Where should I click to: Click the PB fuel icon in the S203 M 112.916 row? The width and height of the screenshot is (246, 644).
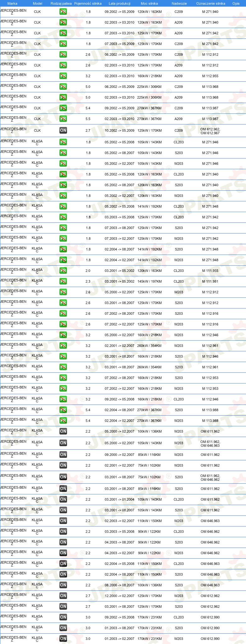63,313
